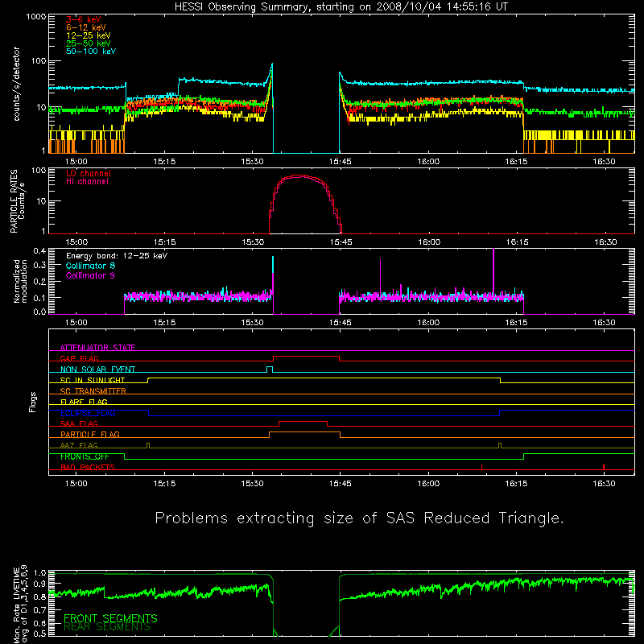This screenshot has width=644, height=644.
Task: Click the 0.4 y-axis label on modulation plot
Action: click(x=39, y=251)
